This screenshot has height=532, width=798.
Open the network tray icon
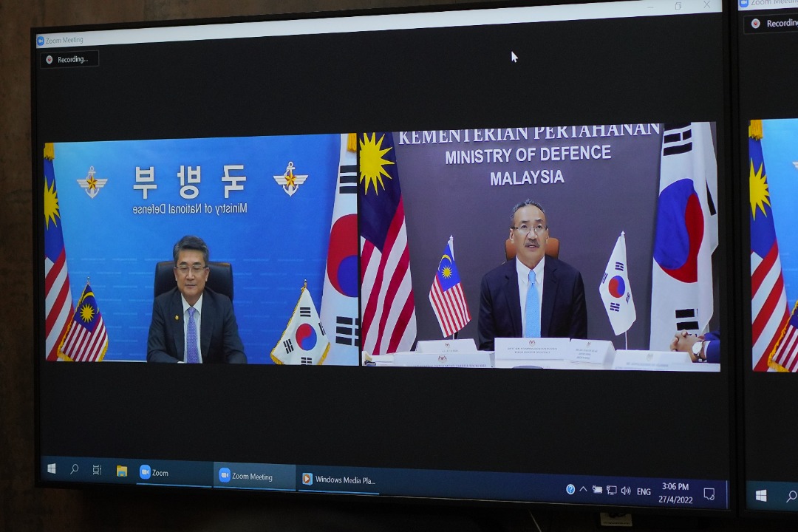click(611, 490)
